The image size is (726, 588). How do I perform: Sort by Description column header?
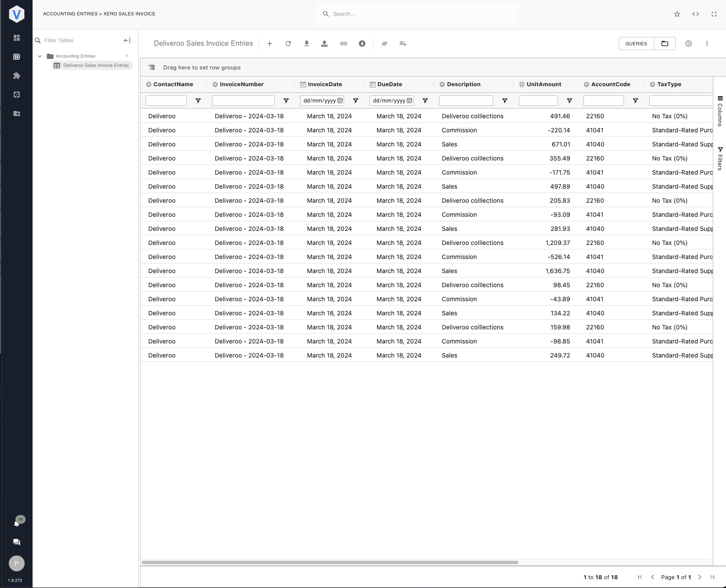463,84
